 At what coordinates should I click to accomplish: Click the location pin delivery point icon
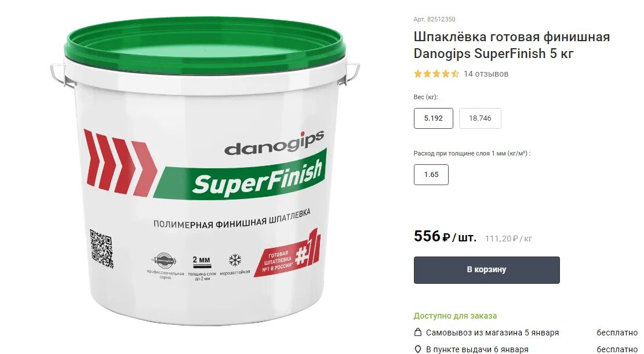418,349
